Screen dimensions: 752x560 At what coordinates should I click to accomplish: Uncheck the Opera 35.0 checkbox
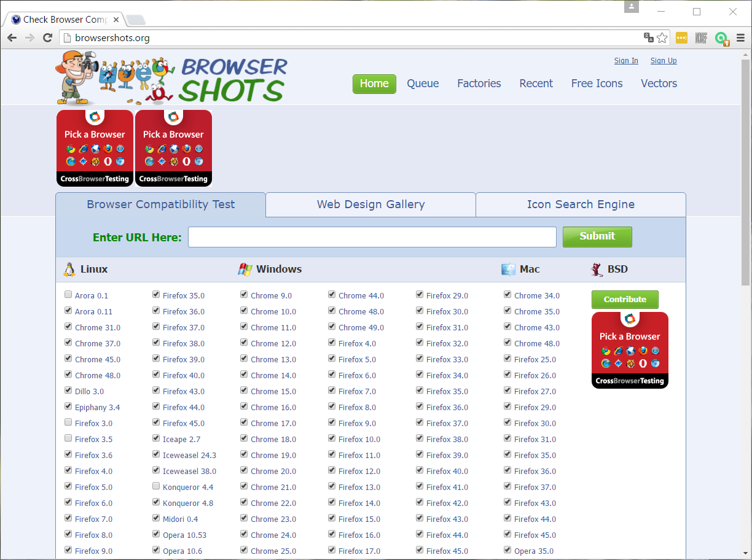click(507, 550)
